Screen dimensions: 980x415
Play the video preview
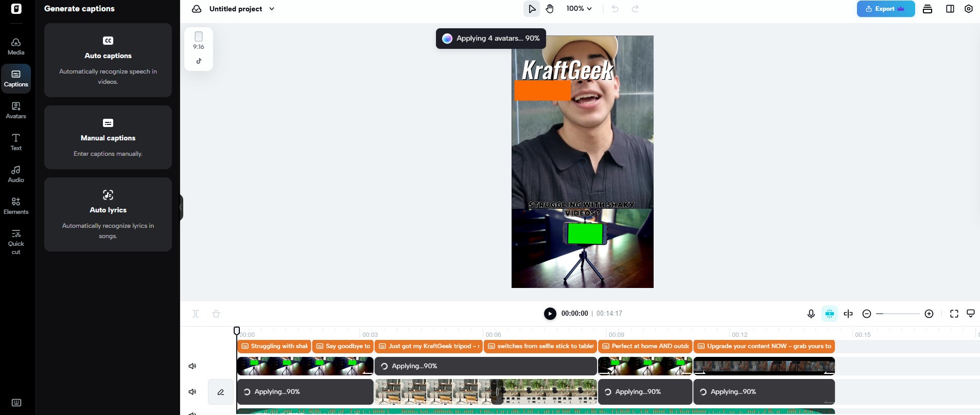click(550, 314)
